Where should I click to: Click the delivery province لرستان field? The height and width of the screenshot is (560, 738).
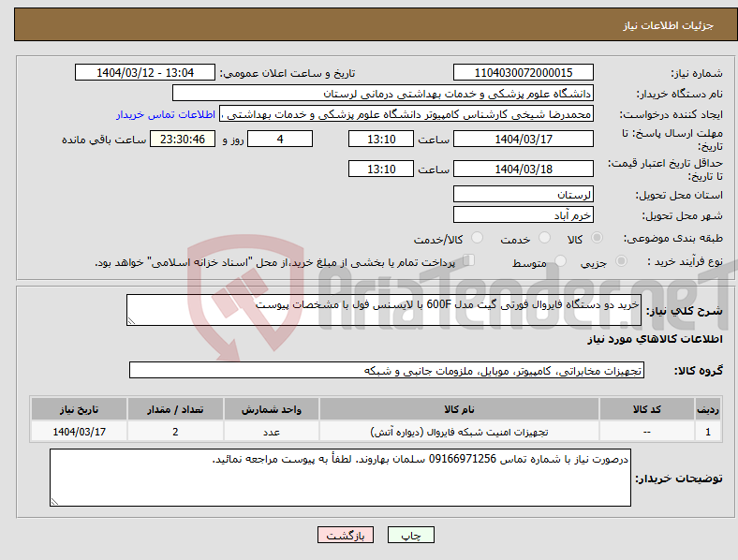pyautogui.click(x=523, y=194)
